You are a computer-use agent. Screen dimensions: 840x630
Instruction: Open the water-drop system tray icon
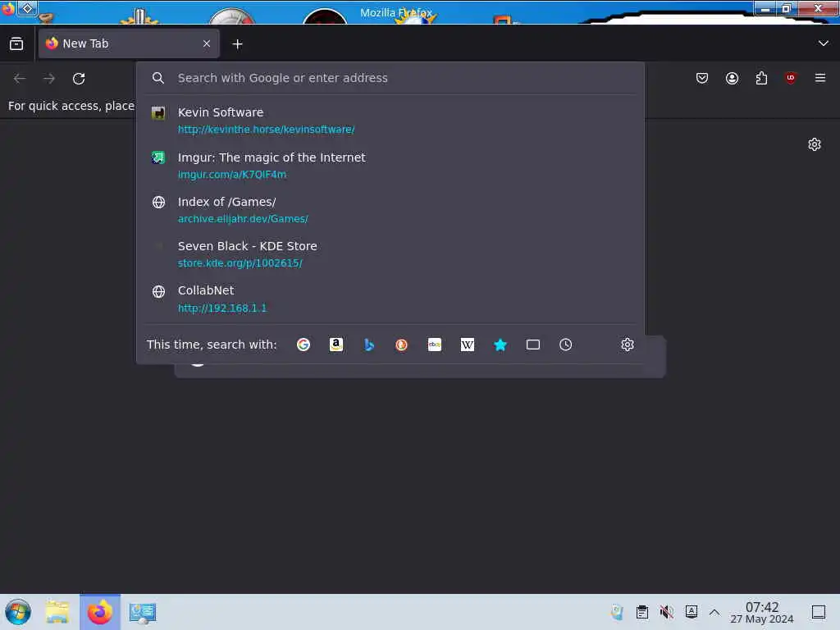pos(617,612)
